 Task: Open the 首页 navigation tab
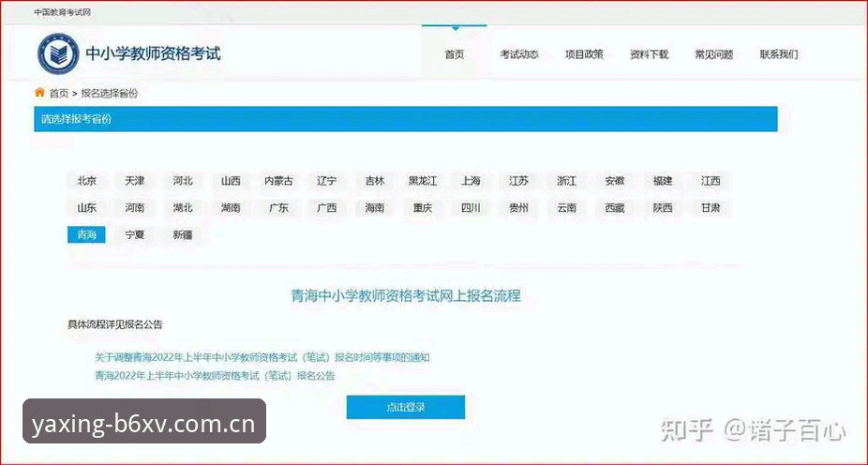(x=455, y=54)
